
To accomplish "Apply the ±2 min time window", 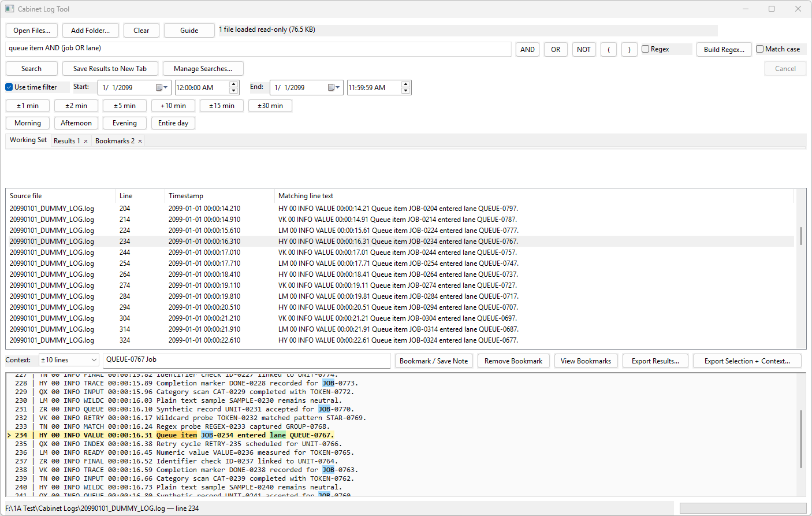I will 76,106.
